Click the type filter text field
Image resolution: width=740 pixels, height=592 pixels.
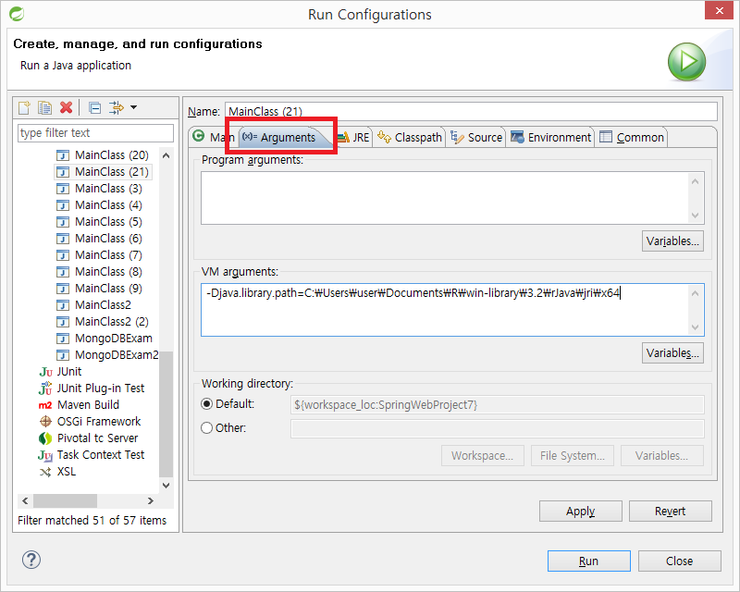click(95, 133)
